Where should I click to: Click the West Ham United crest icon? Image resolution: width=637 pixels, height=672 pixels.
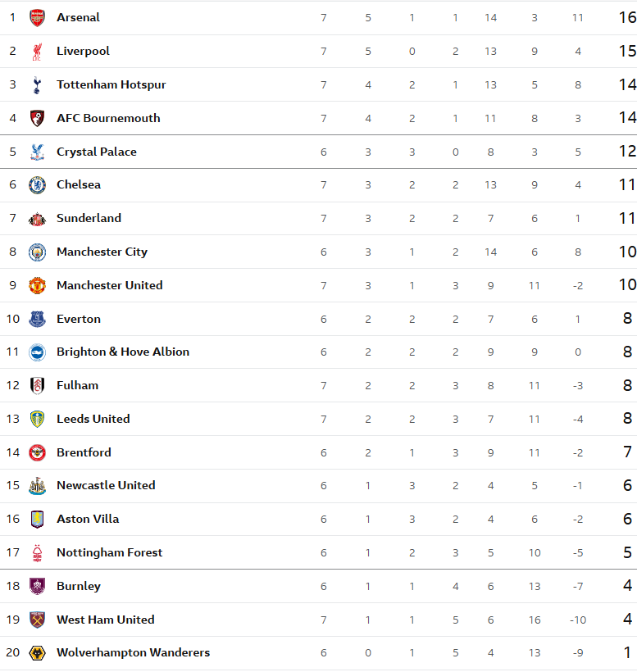[x=37, y=620]
